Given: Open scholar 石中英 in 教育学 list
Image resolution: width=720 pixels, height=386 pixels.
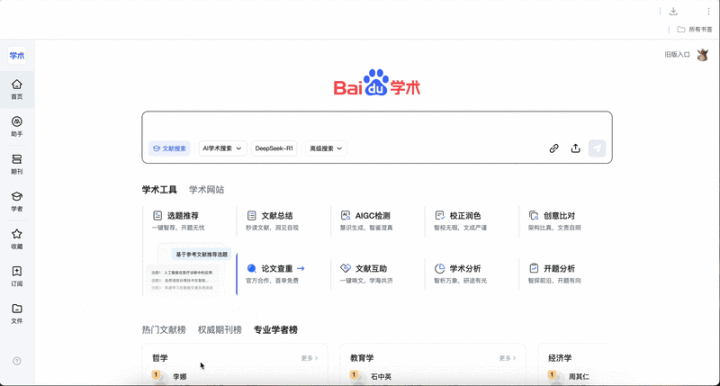Looking at the screenshot, I should [381, 377].
